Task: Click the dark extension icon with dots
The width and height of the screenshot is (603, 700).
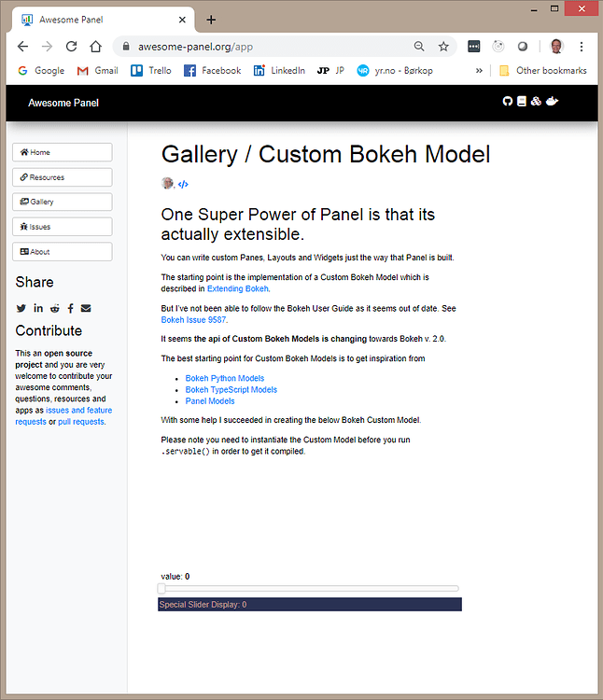Action: point(474,47)
